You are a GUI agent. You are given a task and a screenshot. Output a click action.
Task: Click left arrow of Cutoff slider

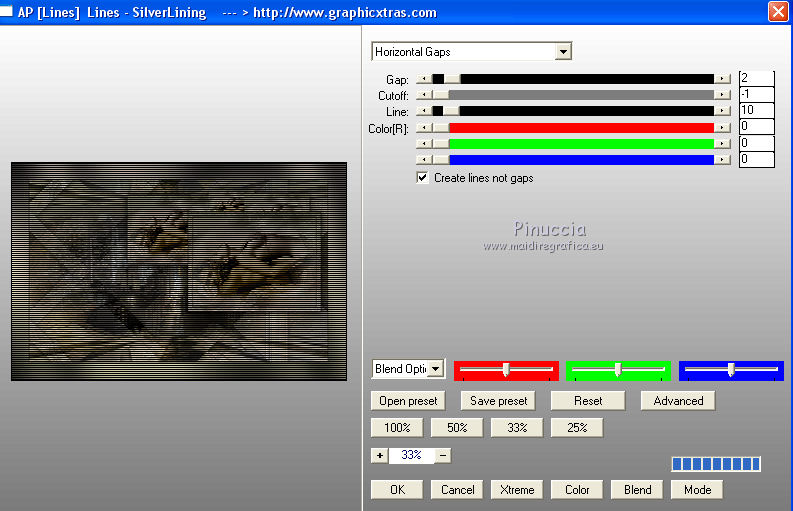point(424,95)
